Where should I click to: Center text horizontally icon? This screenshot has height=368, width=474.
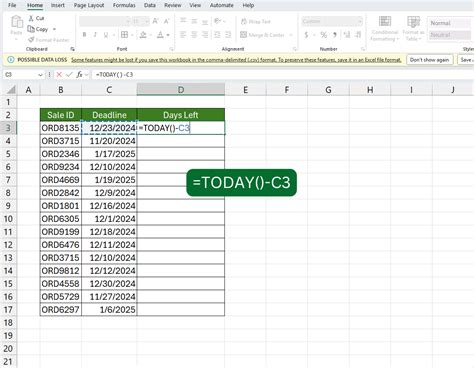click(x=194, y=35)
